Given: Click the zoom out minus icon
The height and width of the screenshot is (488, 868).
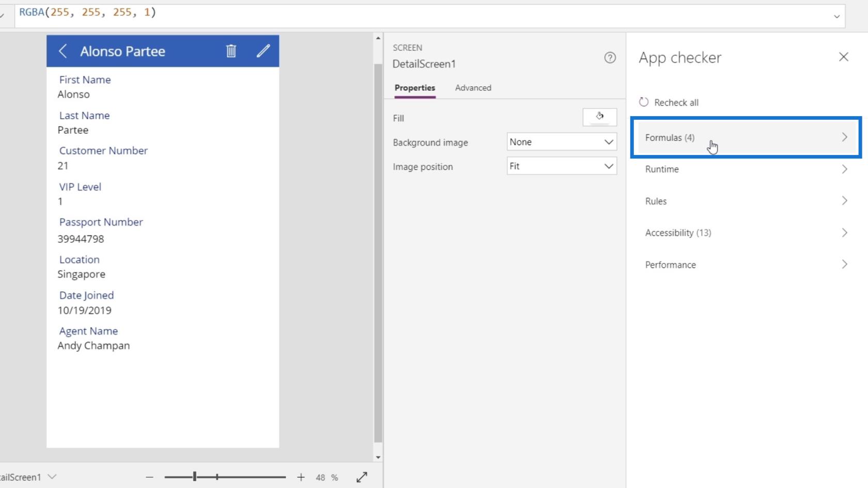Looking at the screenshot, I should tap(149, 477).
